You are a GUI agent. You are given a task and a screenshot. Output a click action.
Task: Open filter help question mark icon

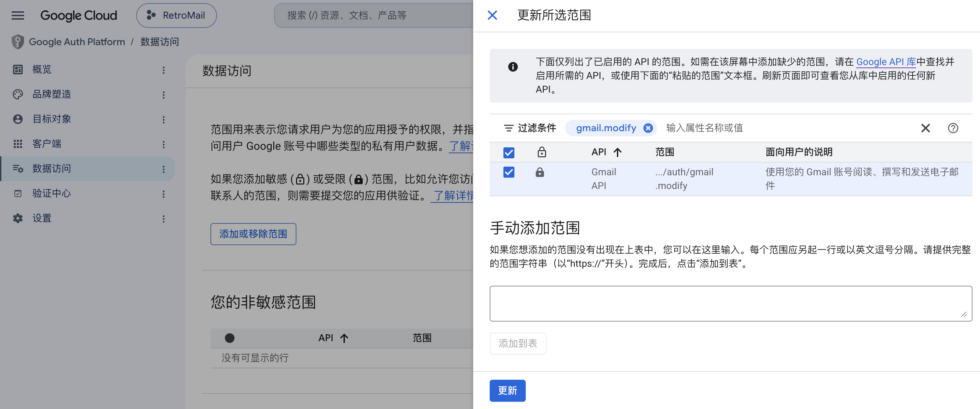(x=953, y=128)
